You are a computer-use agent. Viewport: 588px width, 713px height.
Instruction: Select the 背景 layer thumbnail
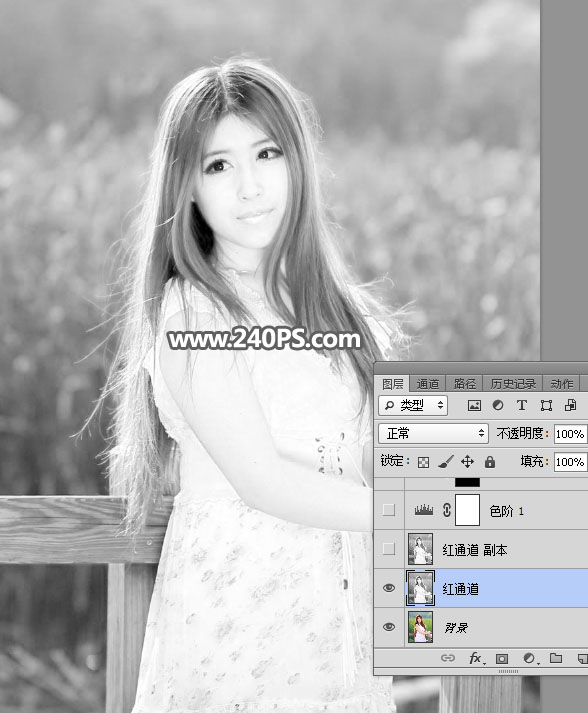tap(420, 627)
